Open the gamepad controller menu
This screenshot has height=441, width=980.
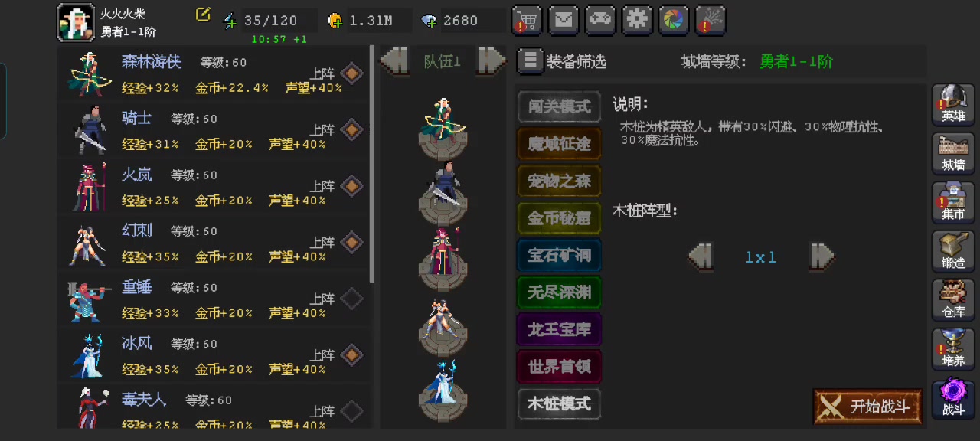click(x=600, y=20)
